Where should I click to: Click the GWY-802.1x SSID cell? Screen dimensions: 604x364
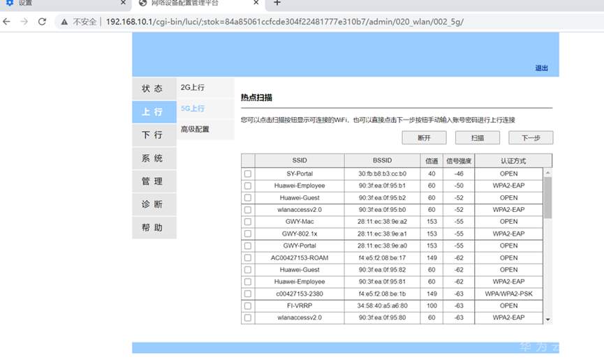tap(300, 234)
